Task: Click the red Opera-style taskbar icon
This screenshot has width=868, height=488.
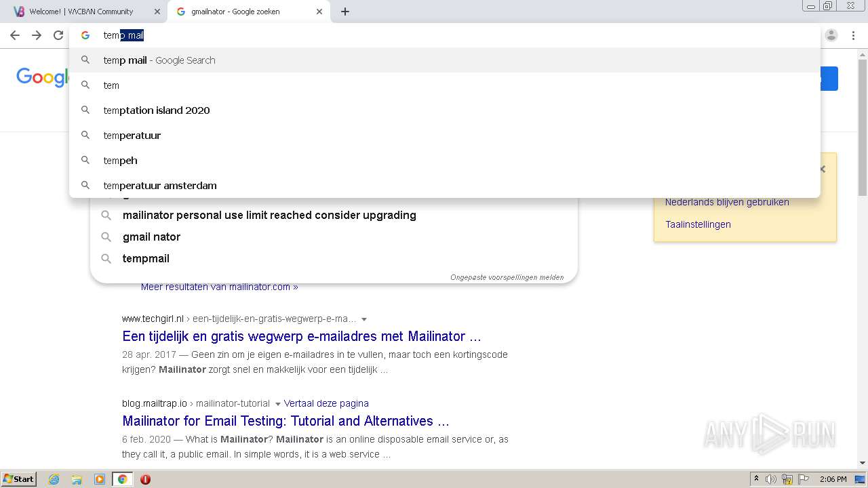Action: (145, 479)
